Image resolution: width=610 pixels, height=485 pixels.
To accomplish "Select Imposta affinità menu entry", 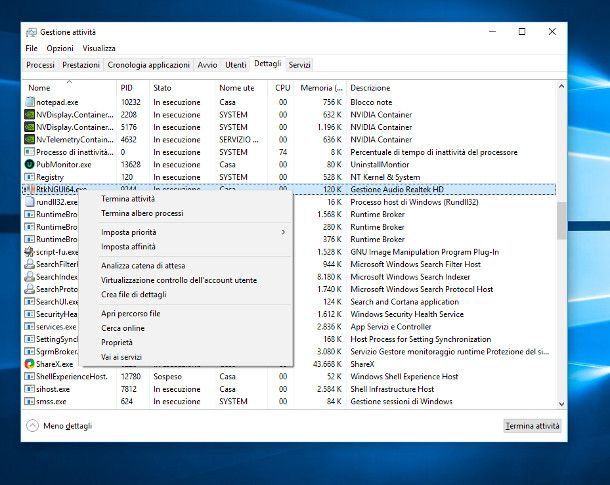I will pos(128,247).
